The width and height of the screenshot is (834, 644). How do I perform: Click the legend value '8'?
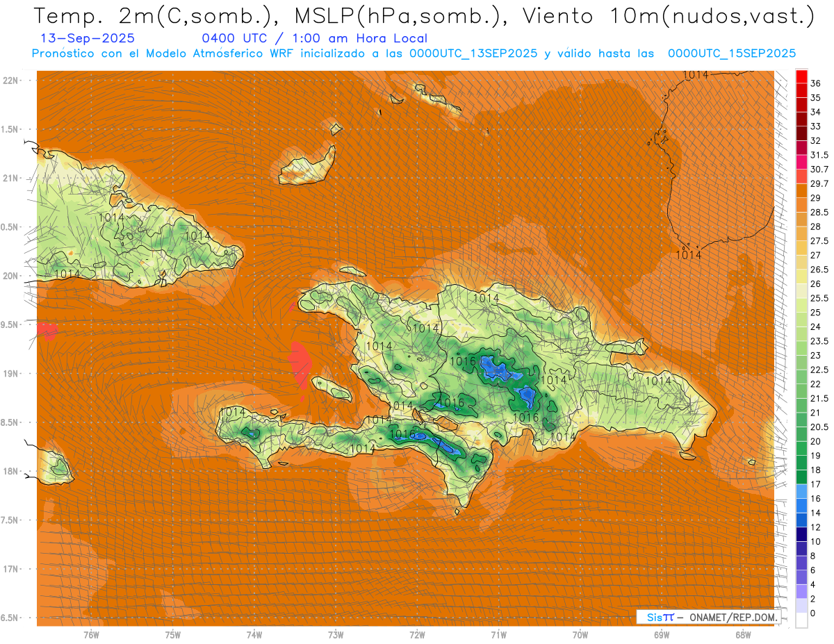point(813,556)
